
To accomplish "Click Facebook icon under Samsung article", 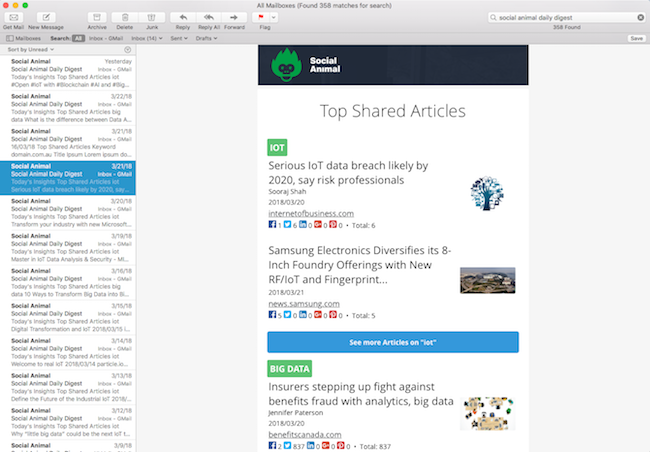I will click(x=272, y=314).
